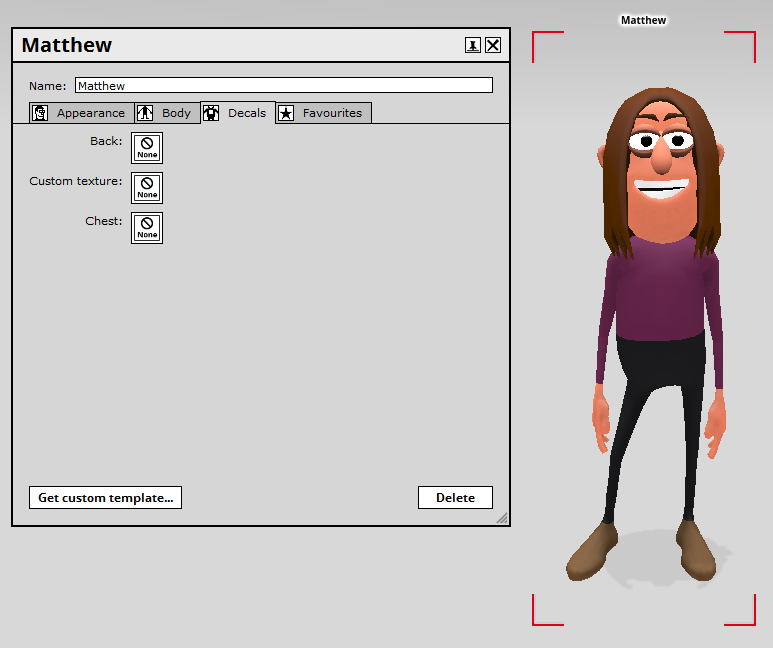773x648 pixels.
Task: Switch to the Body tab
Action: point(167,113)
